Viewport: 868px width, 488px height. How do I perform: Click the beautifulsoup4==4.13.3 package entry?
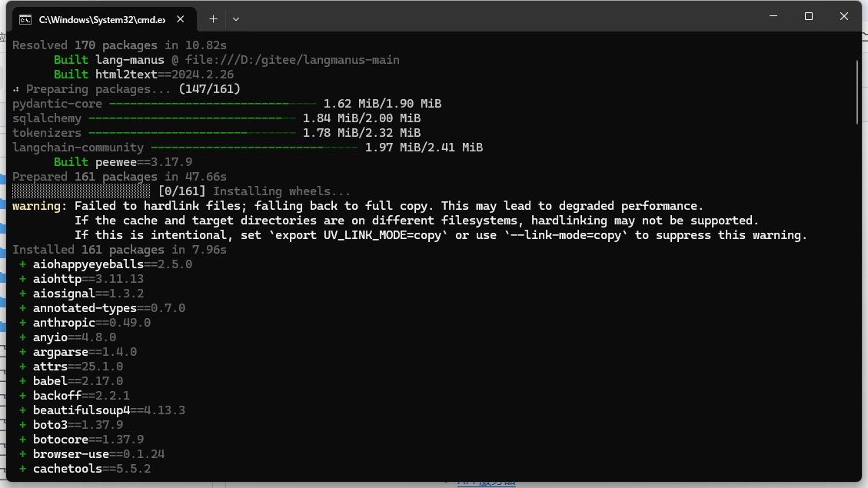[x=108, y=410]
